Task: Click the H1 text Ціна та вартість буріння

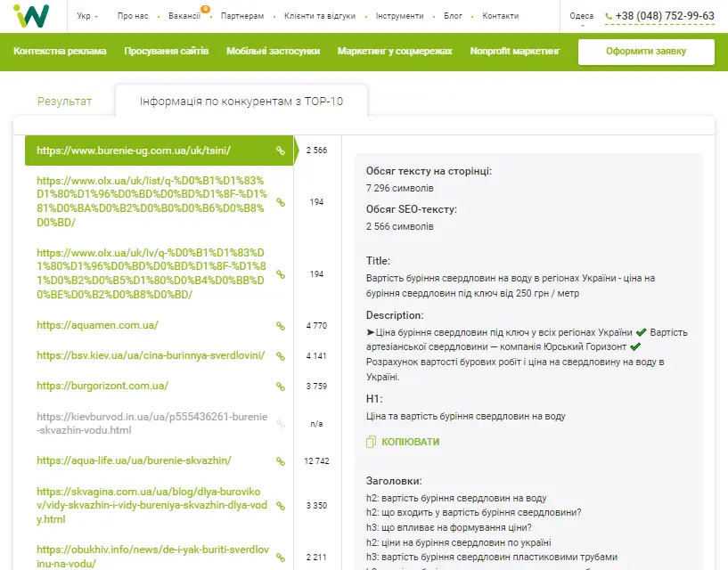Action: (x=466, y=416)
